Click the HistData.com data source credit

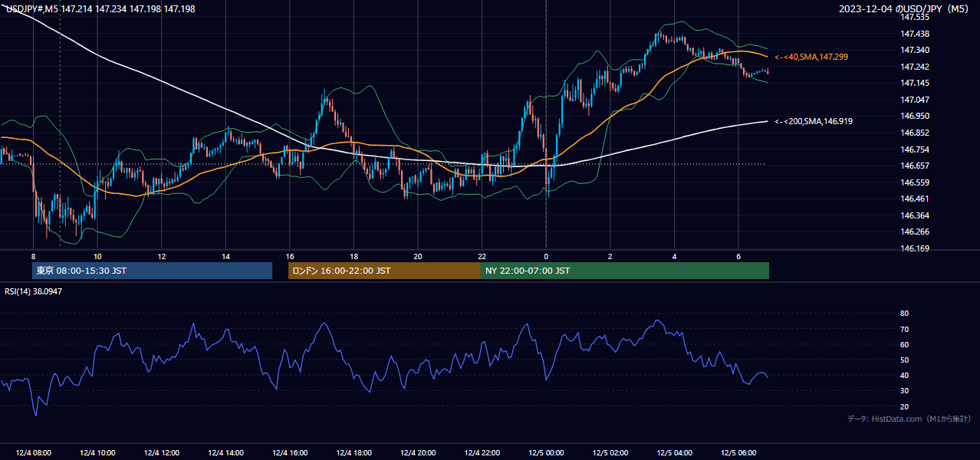[x=909, y=419]
